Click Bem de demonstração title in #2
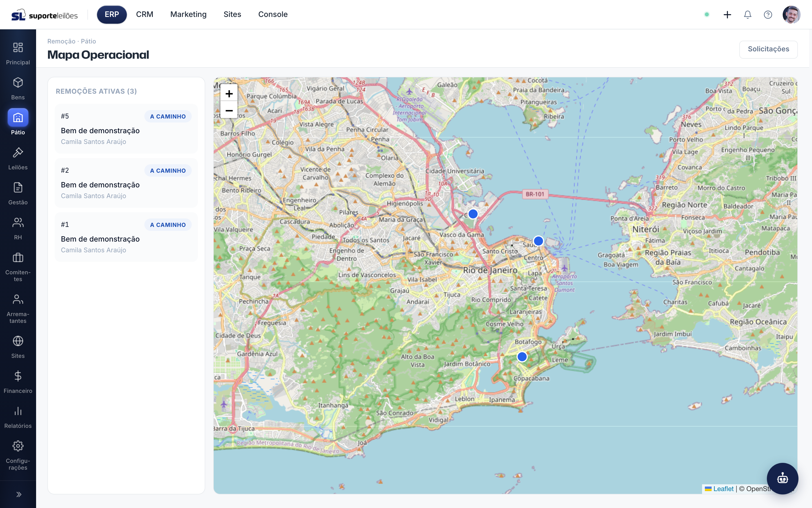The height and width of the screenshot is (508, 812). tap(100, 185)
